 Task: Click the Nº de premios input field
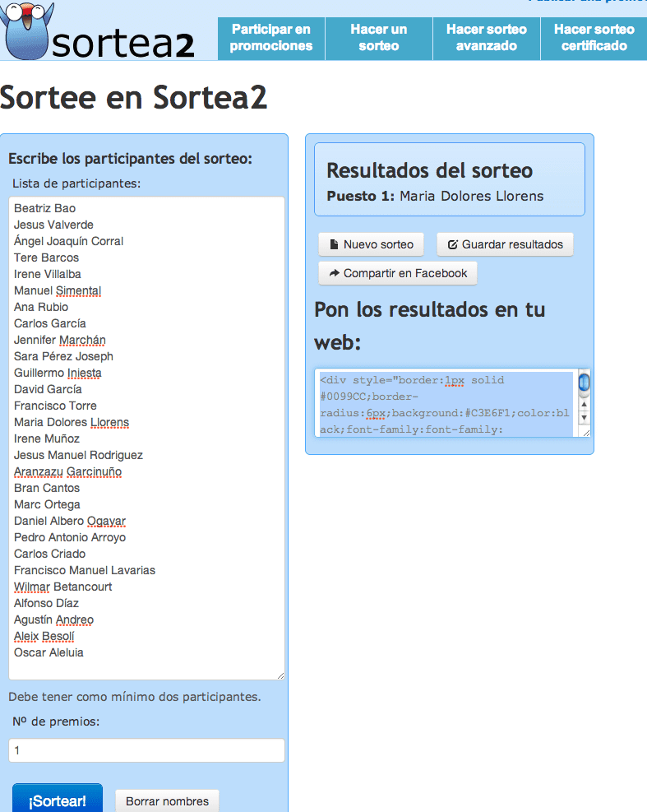click(146, 750)
